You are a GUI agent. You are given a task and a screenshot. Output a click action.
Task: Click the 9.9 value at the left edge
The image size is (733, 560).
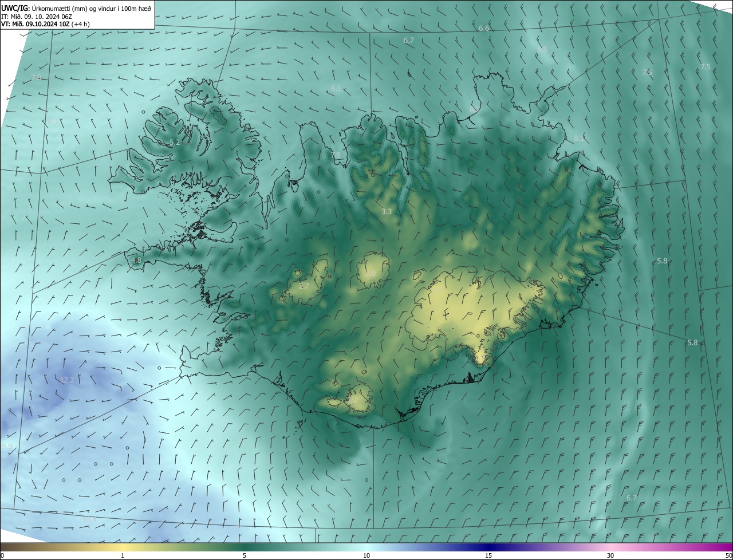click(7, 446)
